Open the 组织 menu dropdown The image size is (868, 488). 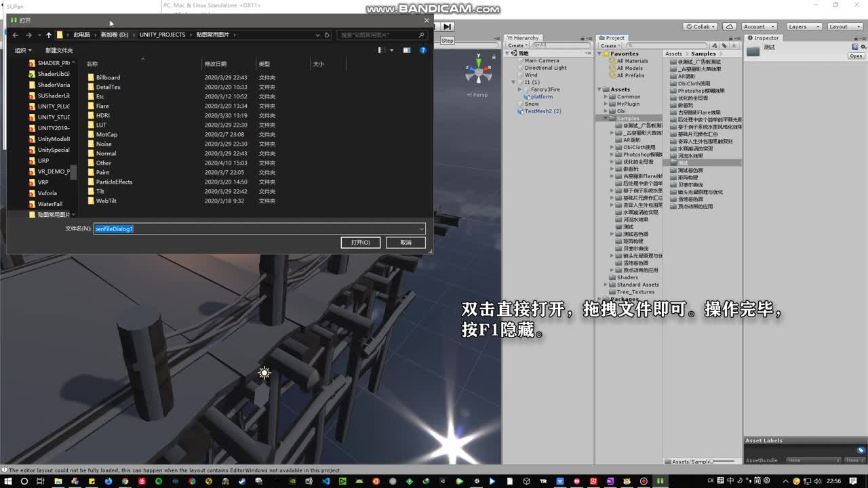pyautogui.click(x=23, y=50)
